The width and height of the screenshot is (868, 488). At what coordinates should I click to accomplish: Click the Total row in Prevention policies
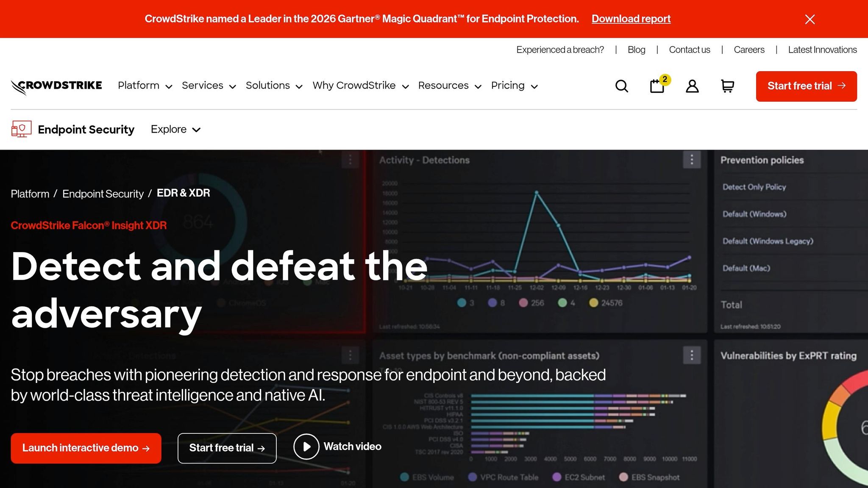[x=794, y=305]
